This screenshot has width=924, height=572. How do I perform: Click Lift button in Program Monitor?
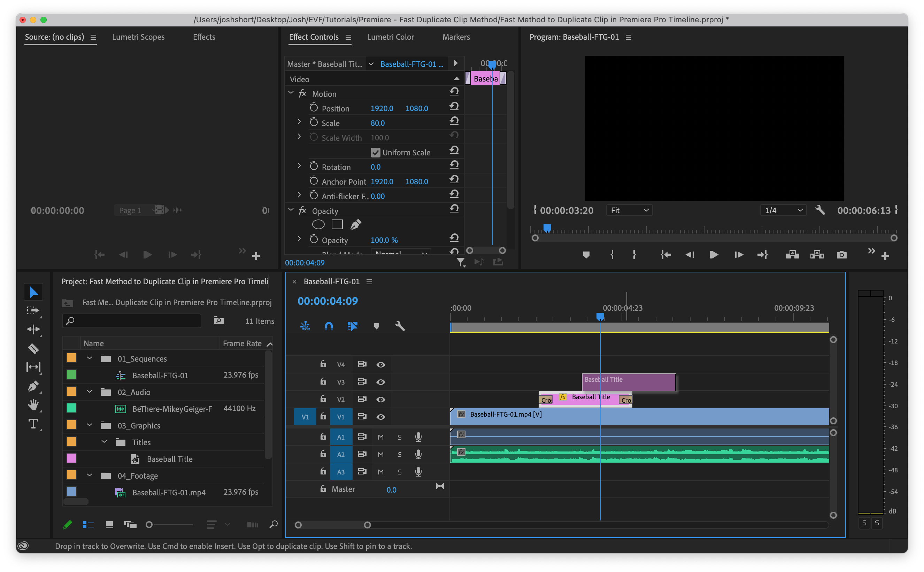click(792, 255)
